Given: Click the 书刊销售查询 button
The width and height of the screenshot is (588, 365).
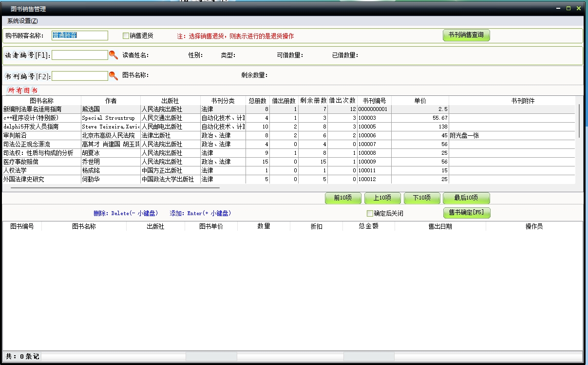Looking at the screenshot, I should (x=466, y=35).
